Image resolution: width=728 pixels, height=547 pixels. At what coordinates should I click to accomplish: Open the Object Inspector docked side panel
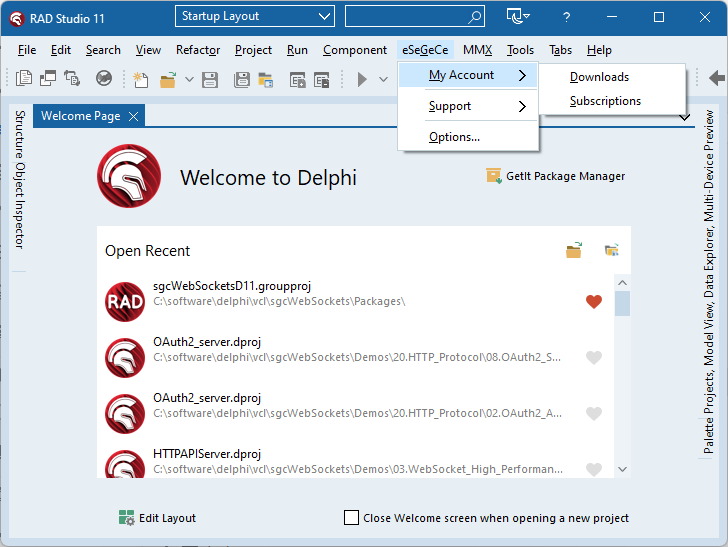point(20,205)
